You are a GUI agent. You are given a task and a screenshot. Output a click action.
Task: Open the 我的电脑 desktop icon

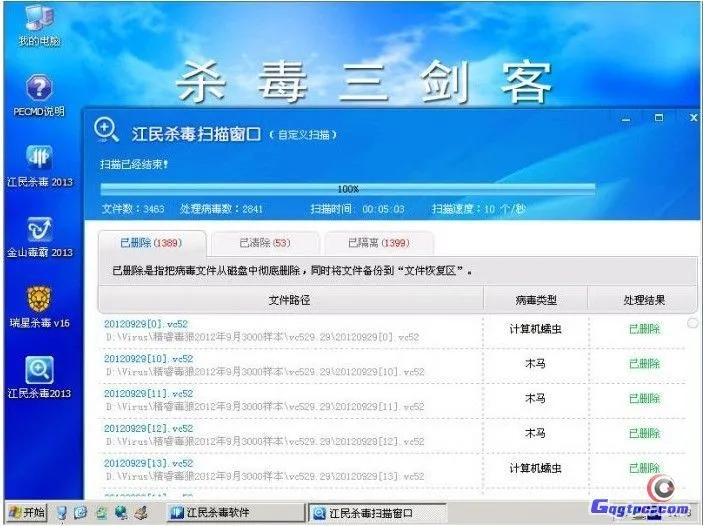39,26
